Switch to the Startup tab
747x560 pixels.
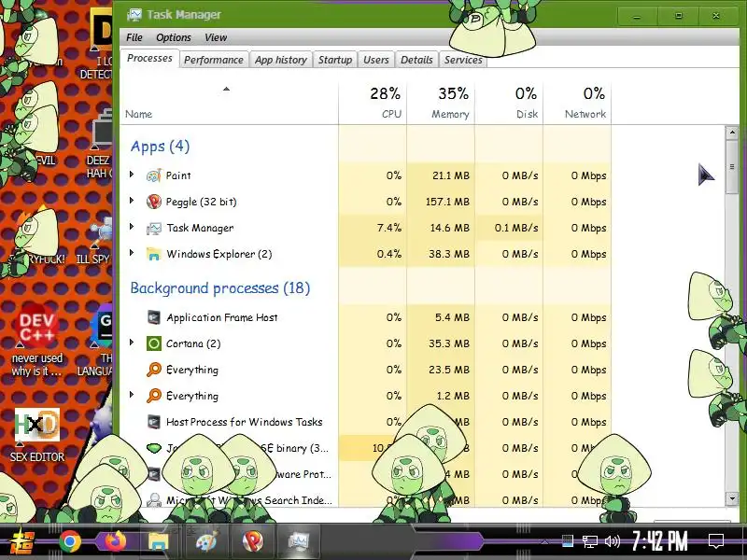point(335,60)
